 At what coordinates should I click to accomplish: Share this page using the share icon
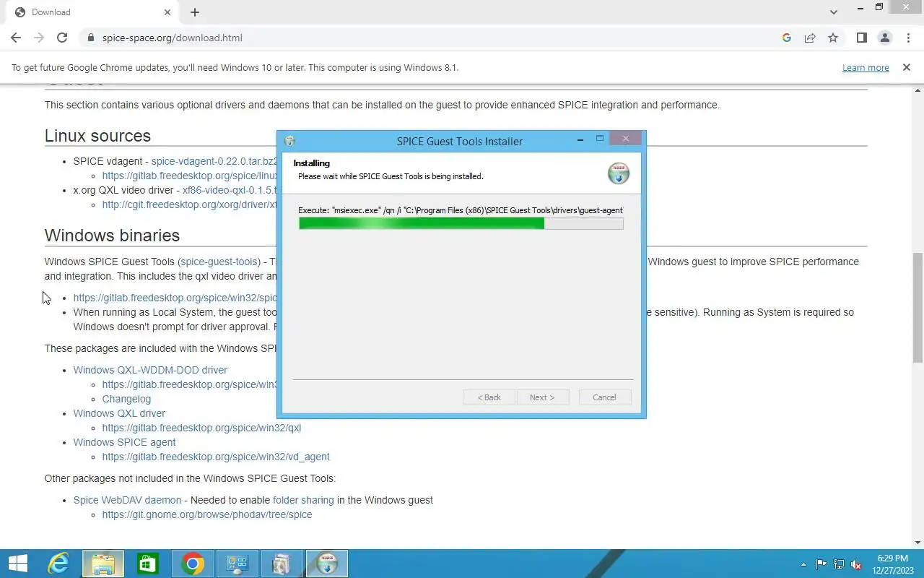[x=810, y=38]
